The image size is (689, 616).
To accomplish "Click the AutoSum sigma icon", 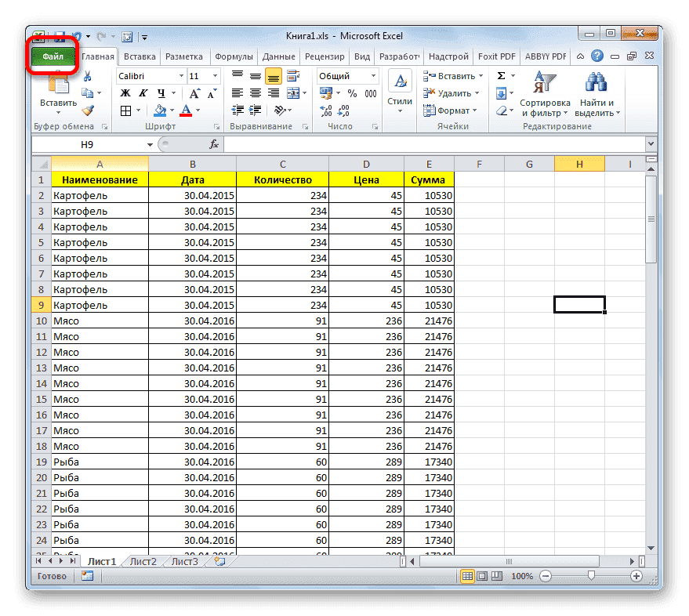I will (x=501, y=74).
